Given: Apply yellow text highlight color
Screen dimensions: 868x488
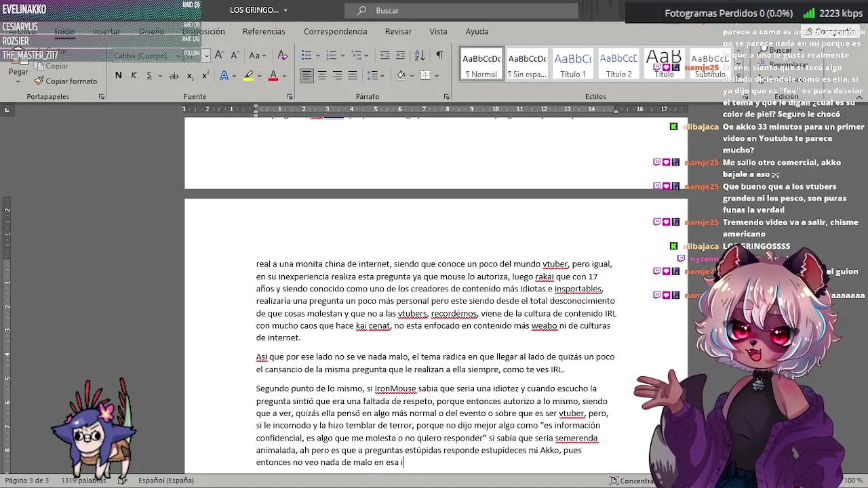Looking at the screenshot, I should [x=249, y=75].
